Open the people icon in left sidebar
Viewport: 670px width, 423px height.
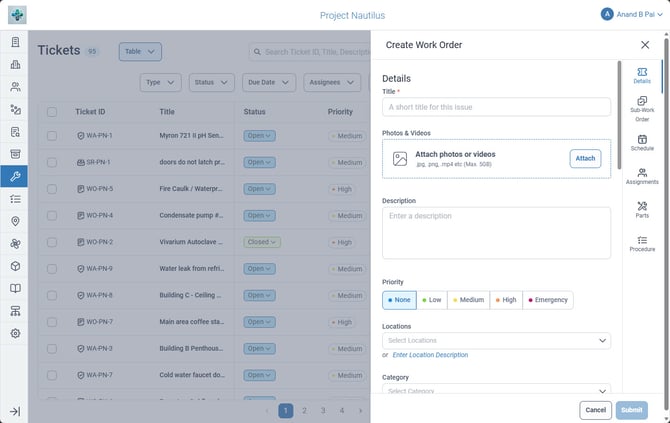tap(15, 87)
